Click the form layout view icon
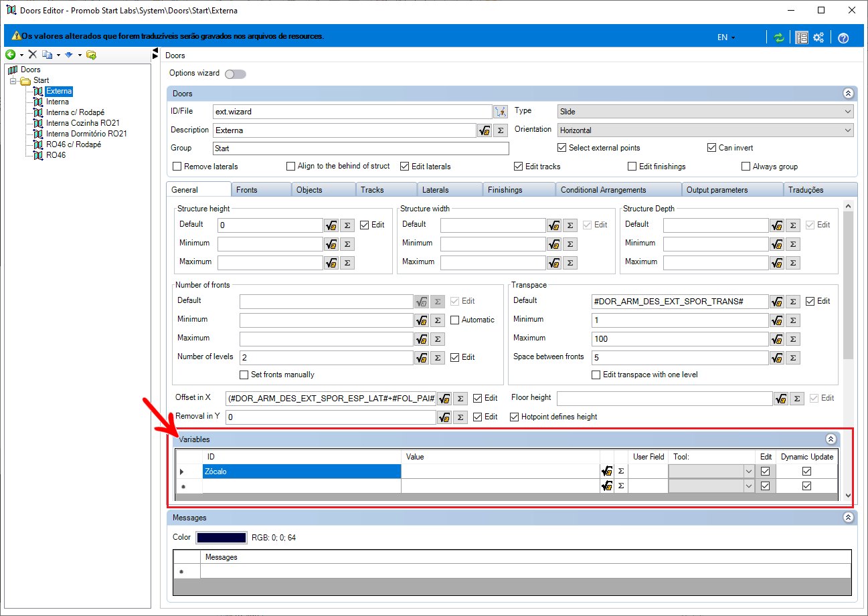The width and height of the screenshot is (868, 616). point(802,37)
